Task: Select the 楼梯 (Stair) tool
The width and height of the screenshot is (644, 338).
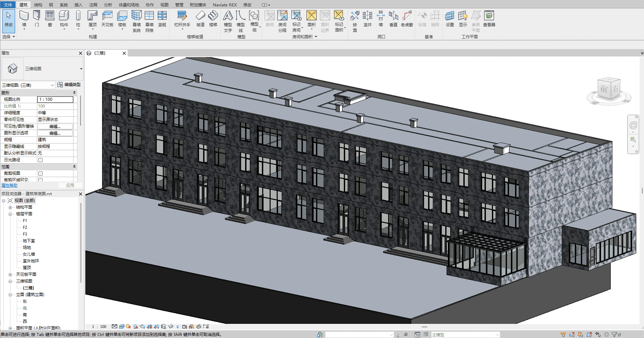Action: pyautogui.click(x=213, y=16)
